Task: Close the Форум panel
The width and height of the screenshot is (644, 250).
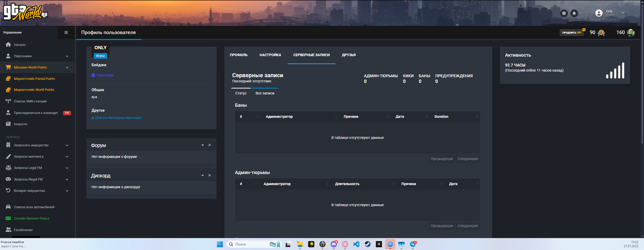Action: pos(210,145)
